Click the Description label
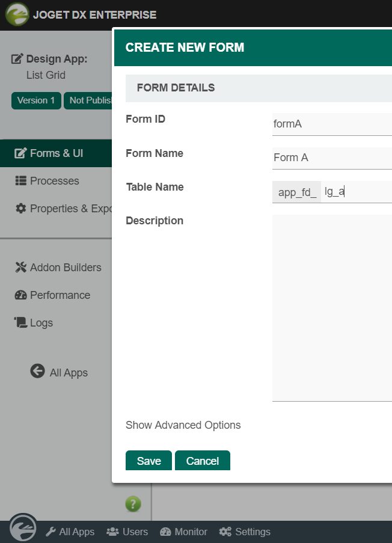Screen dimensions: 392x543 coord(155,221)
